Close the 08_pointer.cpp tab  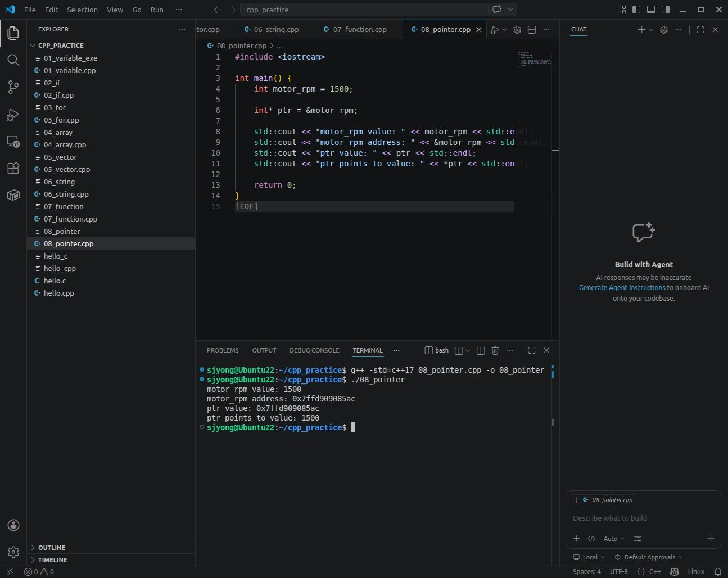(479, 30)
